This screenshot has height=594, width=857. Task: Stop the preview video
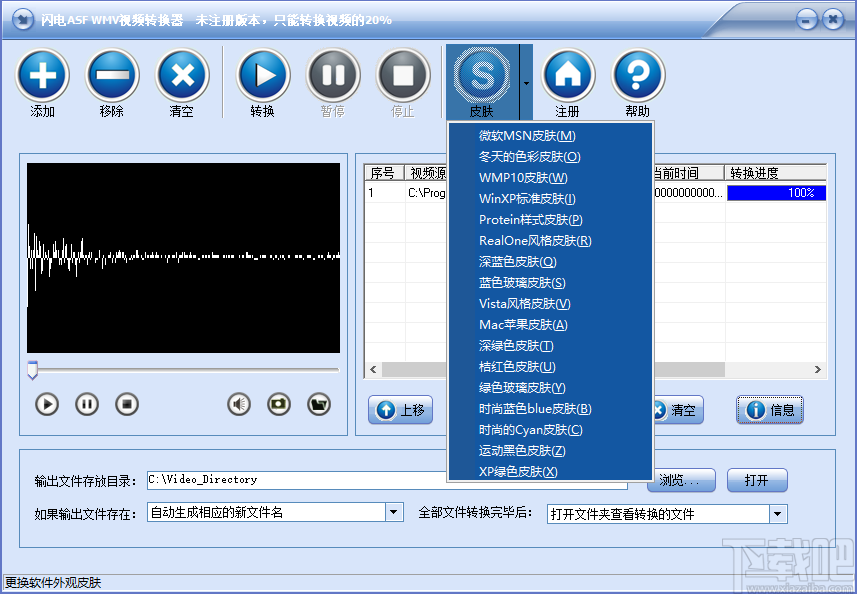point(127,404)
